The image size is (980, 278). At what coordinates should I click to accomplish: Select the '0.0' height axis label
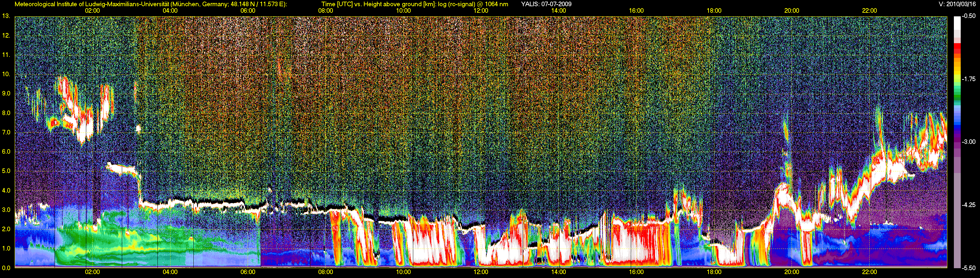click(6, 268)
